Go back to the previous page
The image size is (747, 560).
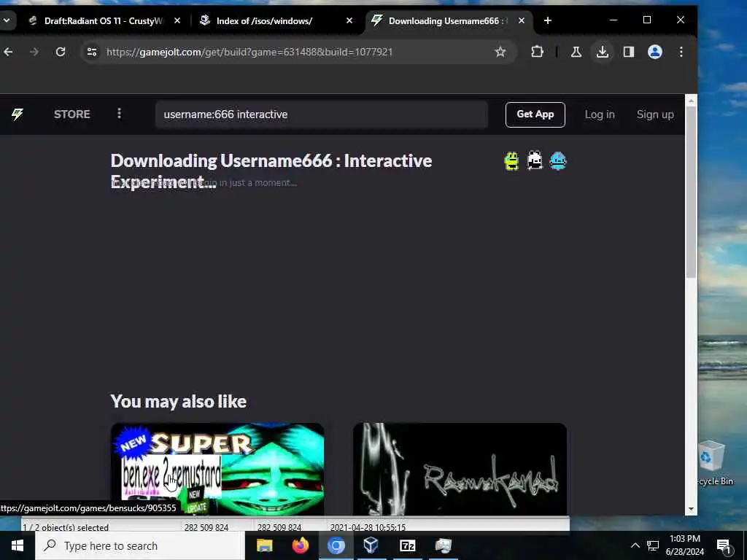[8, 52]
